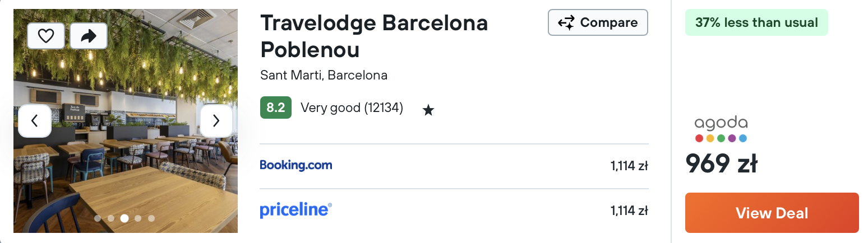Jump to the last carousel dot
Viewport: 868px width, 243px height.
(x=151, y=218)
